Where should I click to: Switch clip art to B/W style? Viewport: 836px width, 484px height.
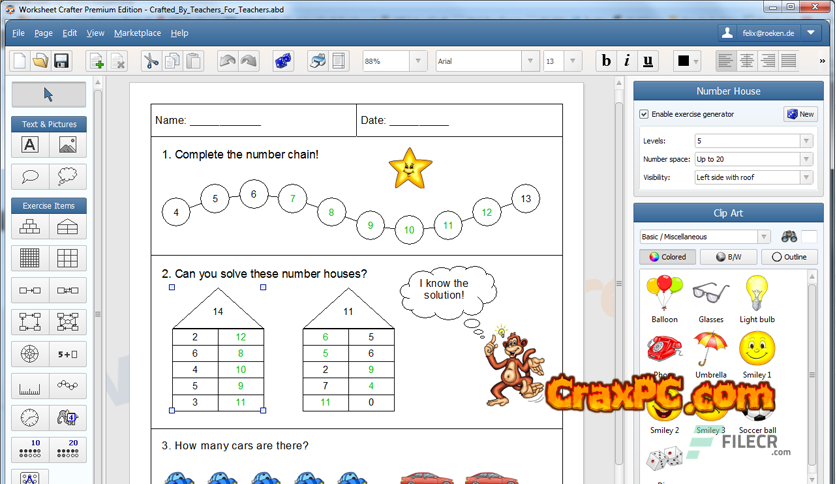coord(728,257)
